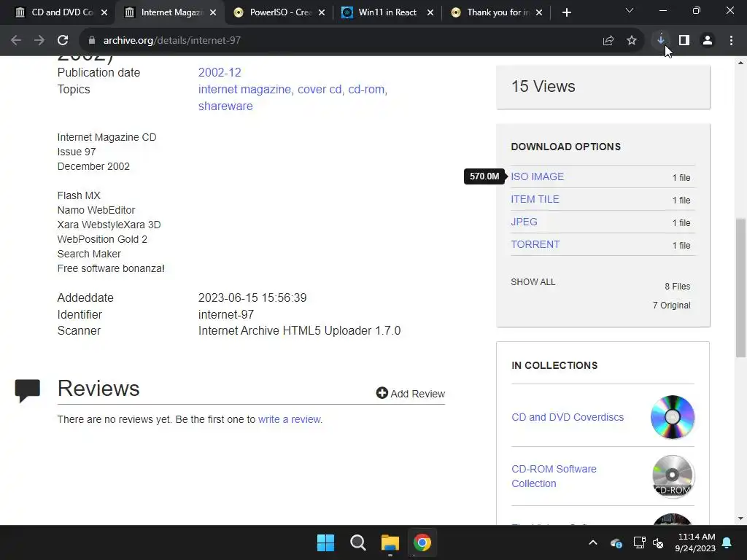Open the taskbar clock and date
The image size is (747, 560).
[x=695, y=542]
